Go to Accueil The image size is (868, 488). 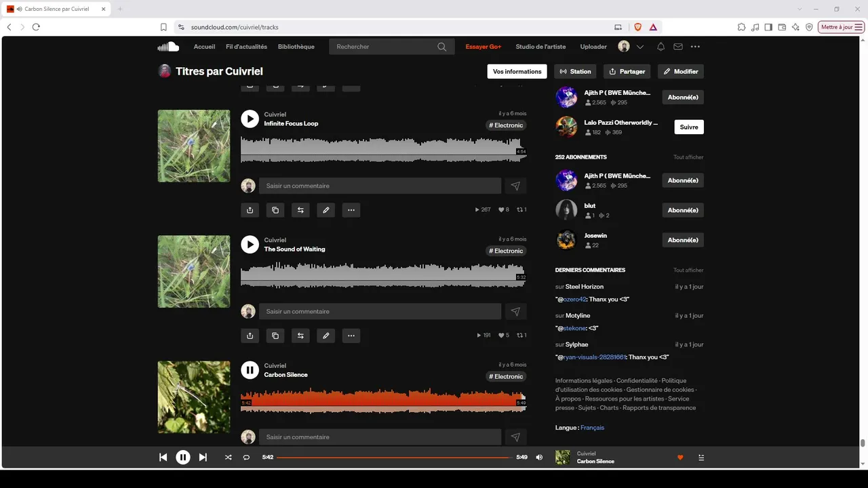(204, 47)
